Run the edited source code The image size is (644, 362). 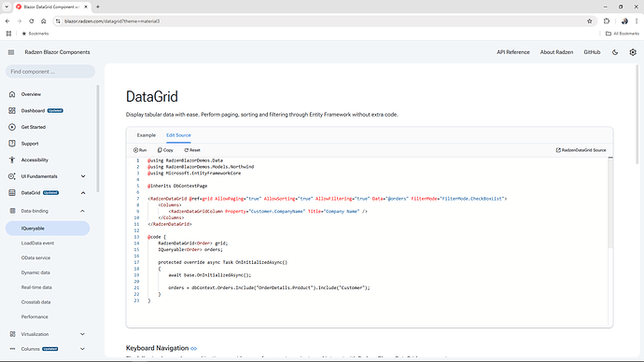pyautogui.click(x=140, y=150)
